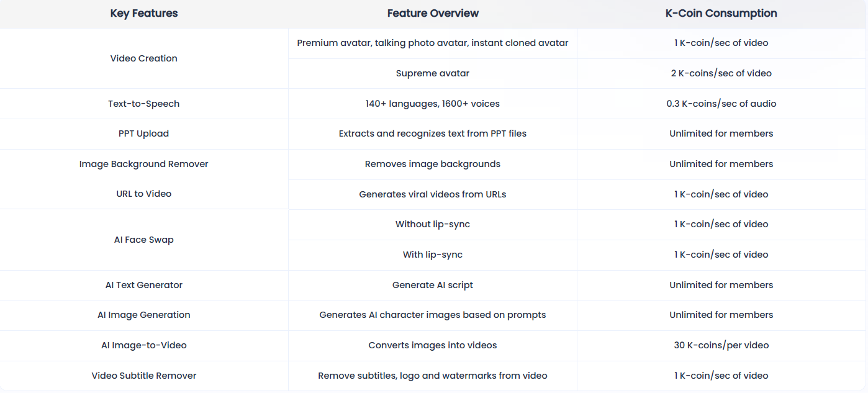This screenshot has height=393, width=868.
Task: Select the AI Face Swap feature cell
Action: (x=144, y=240)
